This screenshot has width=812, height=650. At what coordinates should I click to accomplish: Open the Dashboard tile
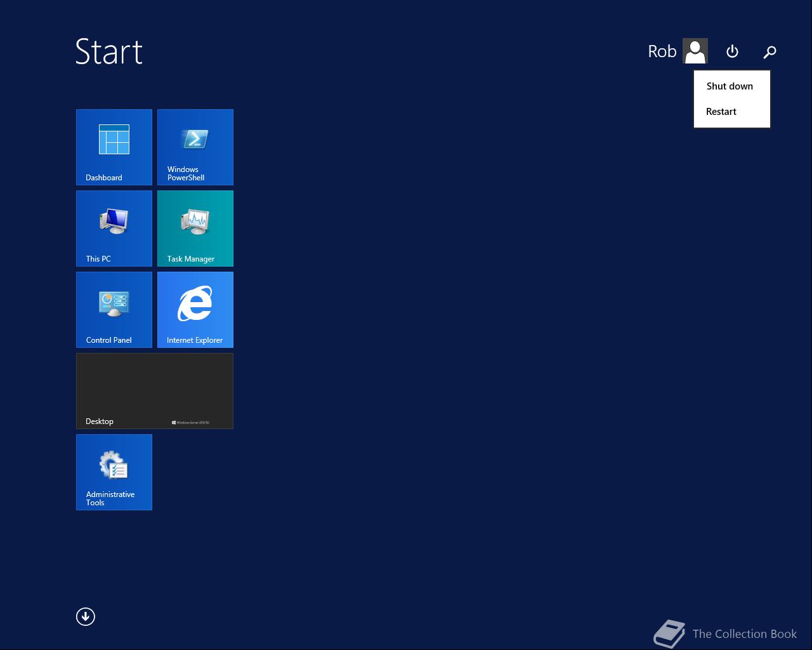(x=114, y=147)
